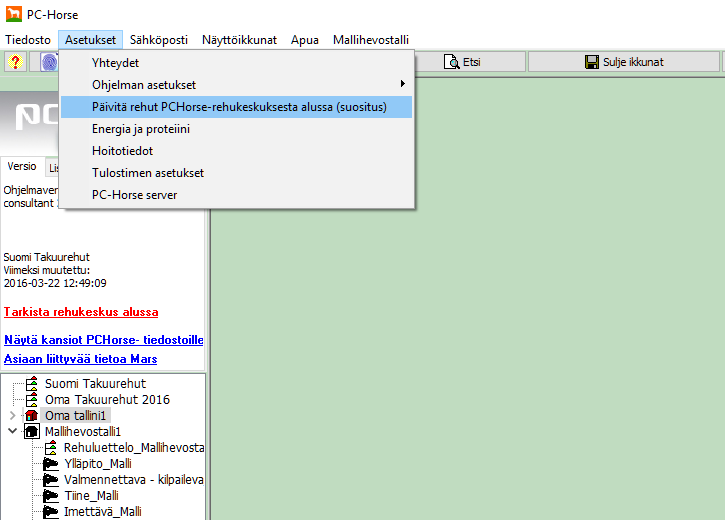Viewport: 725px width, 520px height.
Task: Open the Apua menu
Action: pos(305,40)
